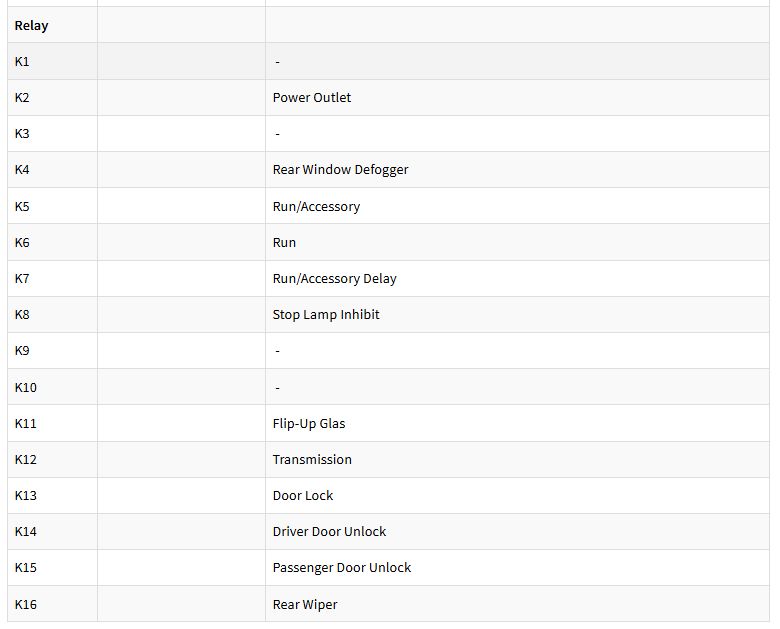Click the Driver Door Unlock text
This screenshot has height=629, width=780.
coord(329,531)
